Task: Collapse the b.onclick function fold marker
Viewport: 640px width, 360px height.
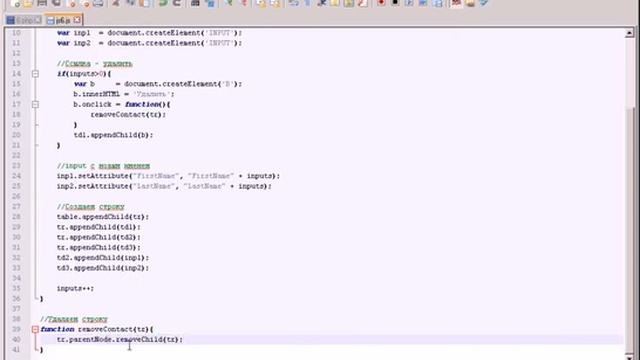Action: click(36, 104)
